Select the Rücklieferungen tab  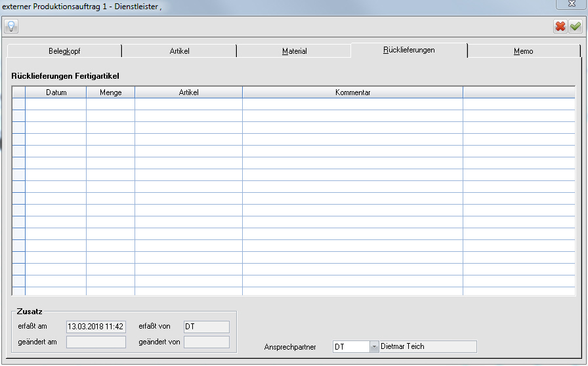coord(409,51)
